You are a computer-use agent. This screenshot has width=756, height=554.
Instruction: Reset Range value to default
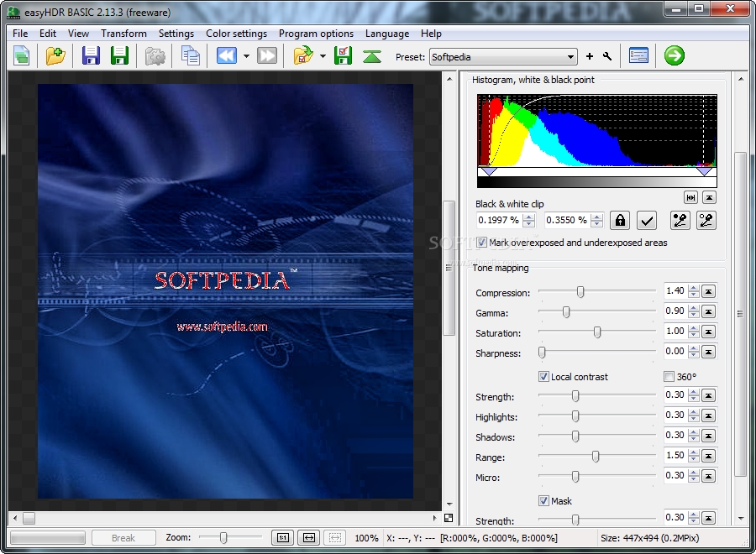pos(709,456)
